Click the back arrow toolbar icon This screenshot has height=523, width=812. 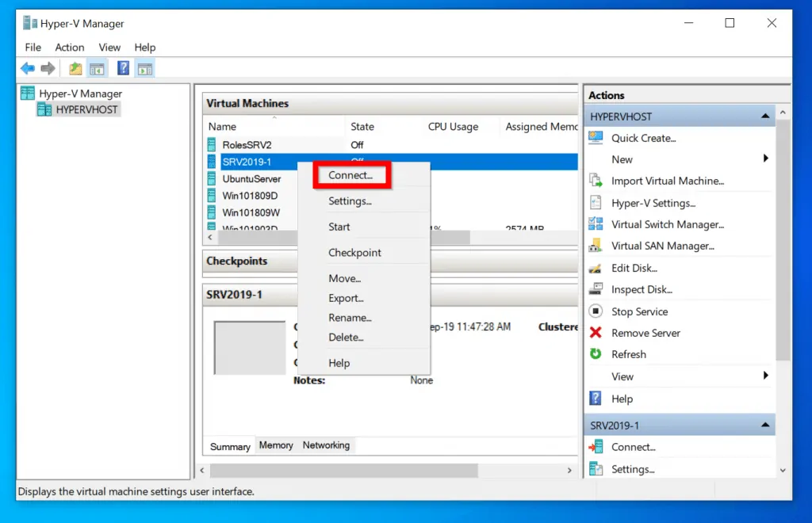pos(28,69)
